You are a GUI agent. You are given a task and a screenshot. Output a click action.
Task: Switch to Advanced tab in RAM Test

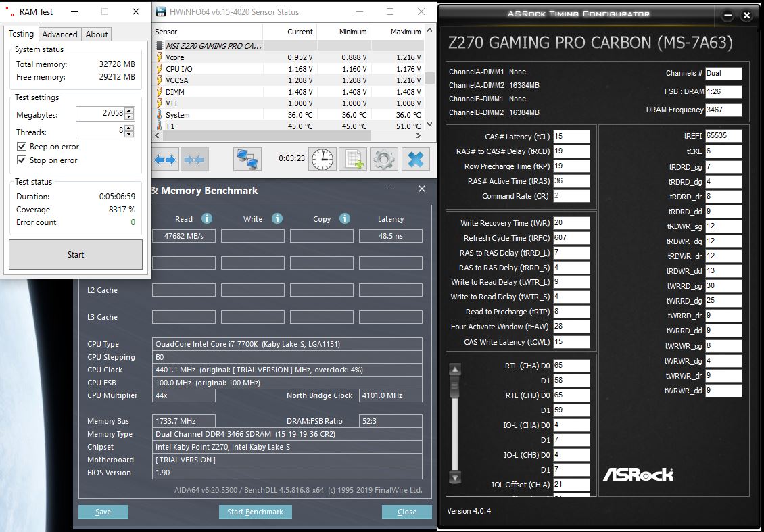click(59, 34)
